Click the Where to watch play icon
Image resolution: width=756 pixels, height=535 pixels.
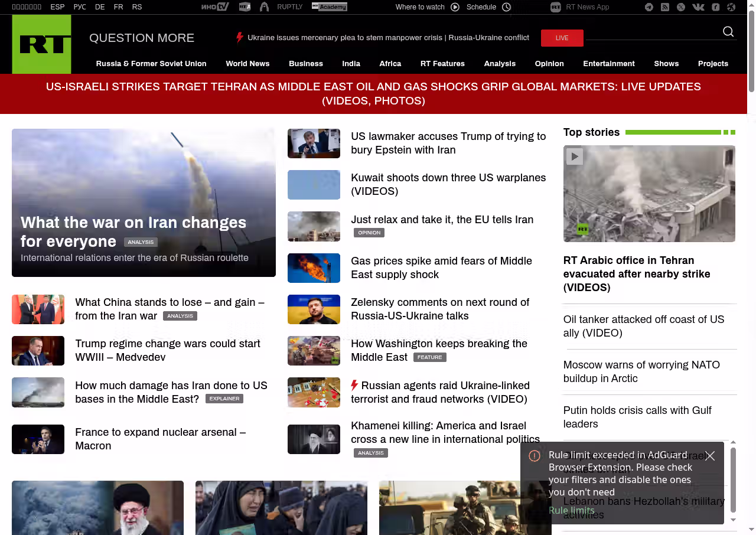(455, 7)
